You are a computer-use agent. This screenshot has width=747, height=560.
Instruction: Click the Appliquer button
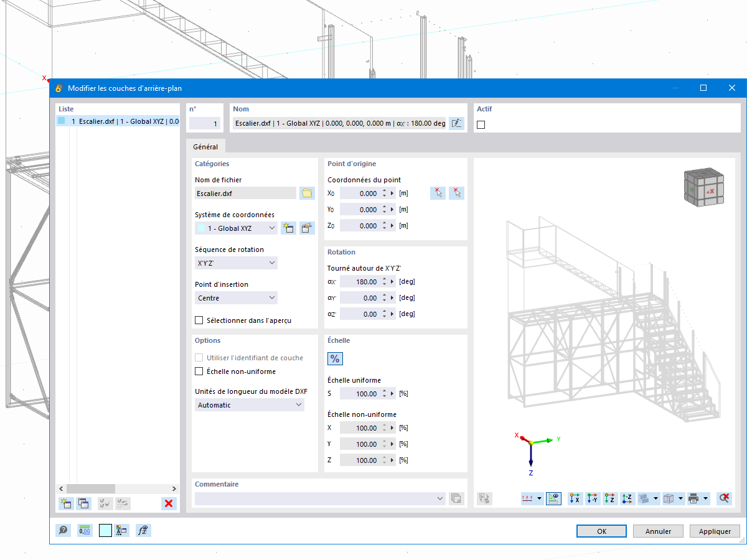(x=715, y=531)
